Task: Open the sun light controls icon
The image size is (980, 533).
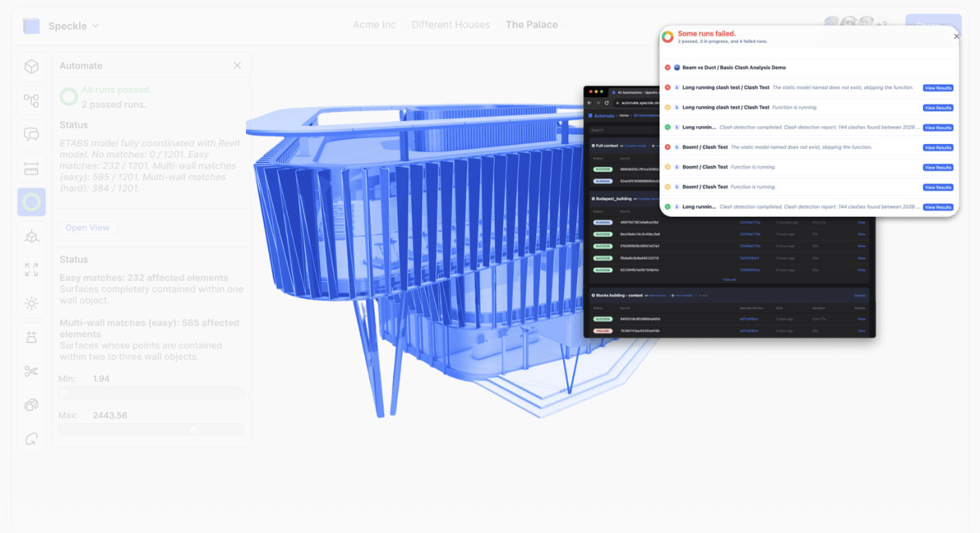Action: tap(32, 303)
